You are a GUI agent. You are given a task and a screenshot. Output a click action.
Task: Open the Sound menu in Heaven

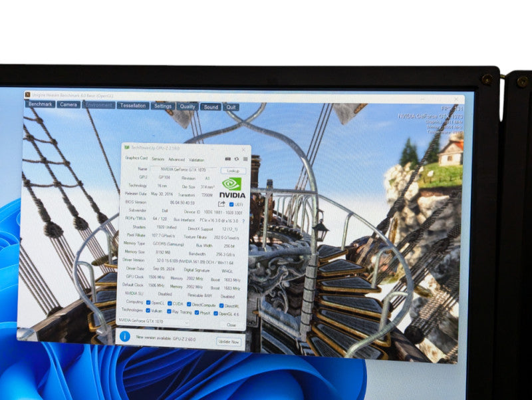point(211,107)
